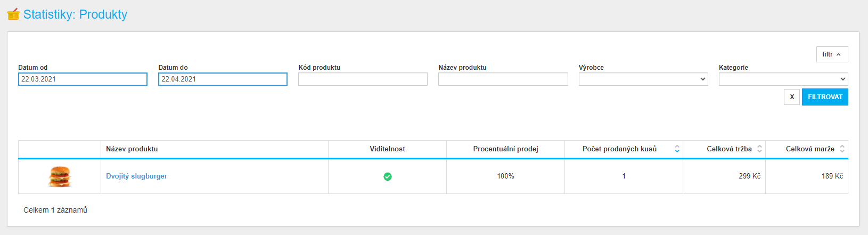
Task: Sort by Celková marže arrows
Action: coord(842,149)
